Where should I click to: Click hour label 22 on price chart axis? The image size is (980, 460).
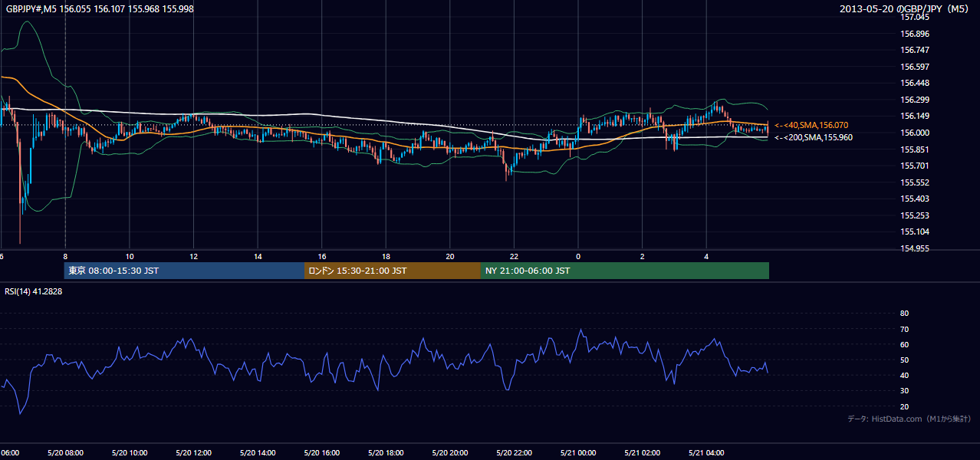click(514, 256)
